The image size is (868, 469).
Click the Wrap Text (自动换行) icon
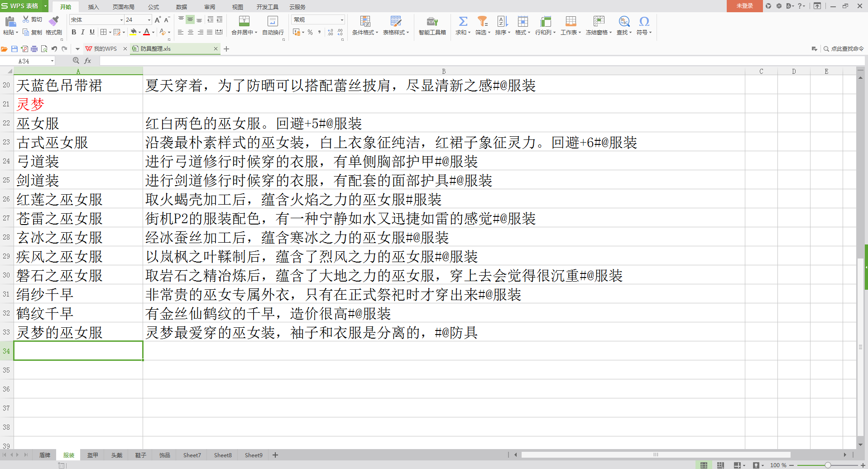click(x=273, y=21)
